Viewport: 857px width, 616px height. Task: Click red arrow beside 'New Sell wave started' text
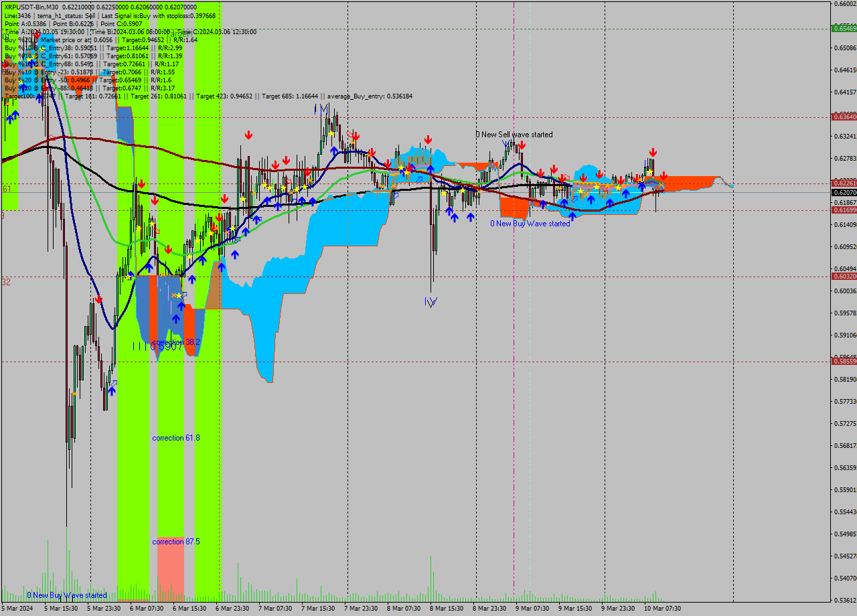click(x=521, y=145)
